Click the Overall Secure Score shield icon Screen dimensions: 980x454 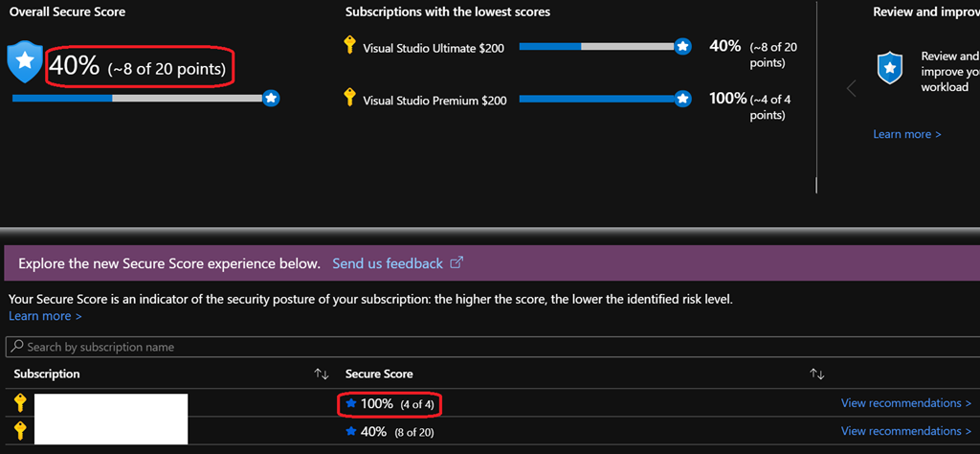[25, 62]
